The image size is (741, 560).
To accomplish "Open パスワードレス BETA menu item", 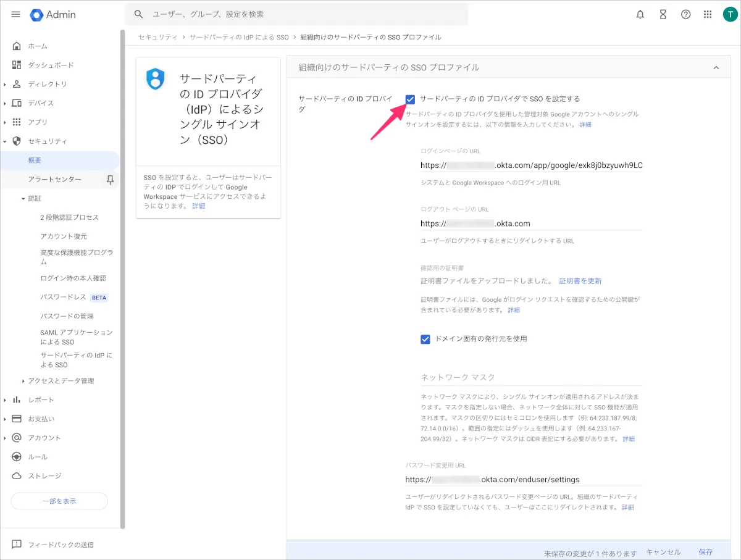I will coord(73,297).
